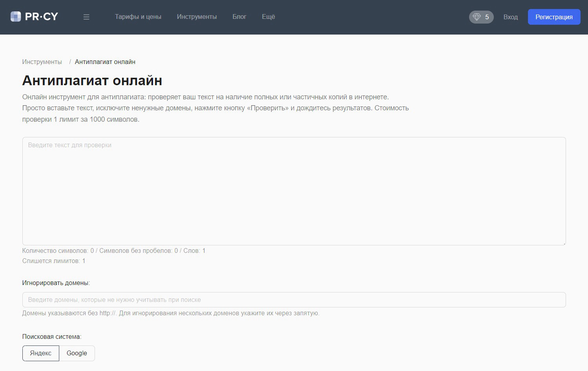This screenshot has width=588, height=371.
Task: Select Яндекс search engine
Action: pos(41,353)
